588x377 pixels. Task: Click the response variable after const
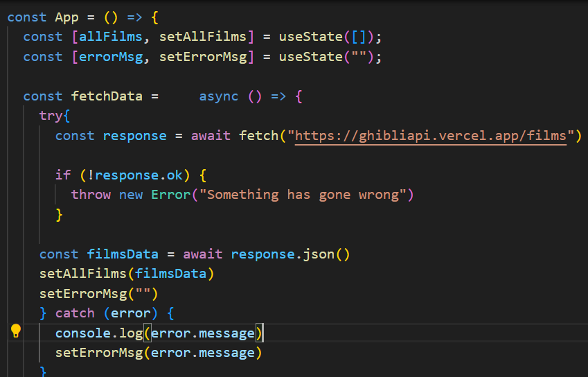(x=134, y=136)
